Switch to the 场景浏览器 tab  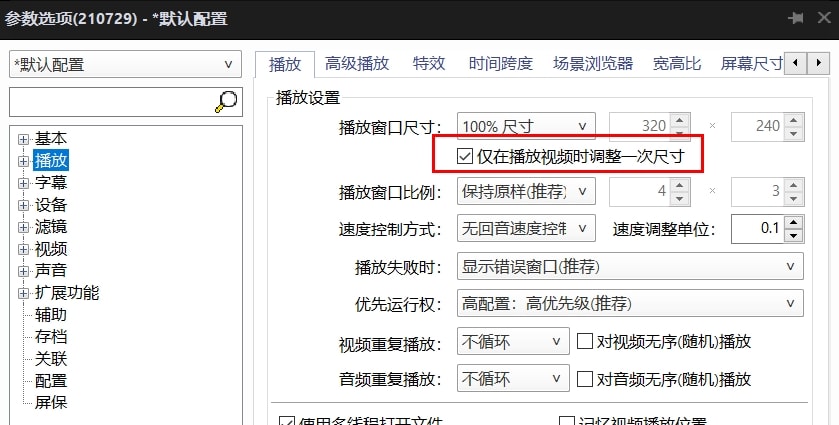point(593,64)
